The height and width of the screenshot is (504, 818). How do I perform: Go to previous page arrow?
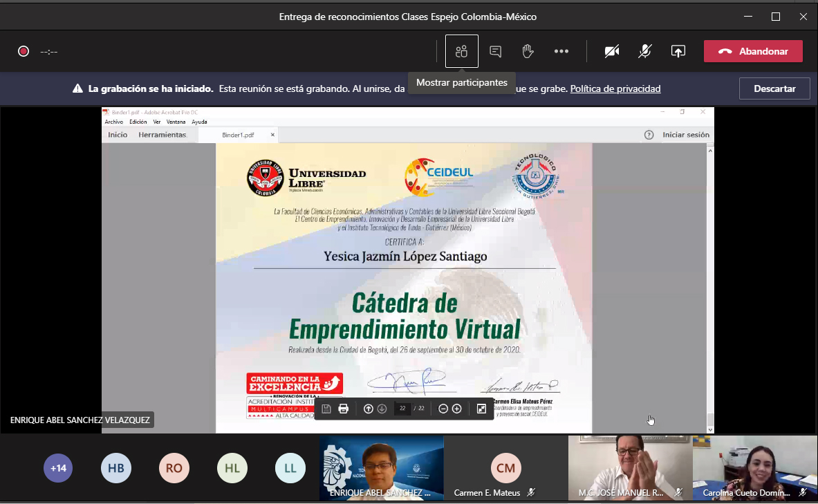pyautogui.click(x=369, y=409)
